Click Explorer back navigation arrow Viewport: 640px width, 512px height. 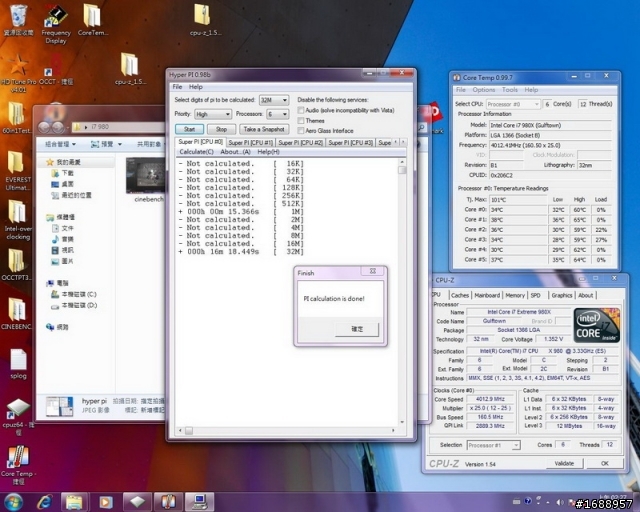[x=44, y=128]
